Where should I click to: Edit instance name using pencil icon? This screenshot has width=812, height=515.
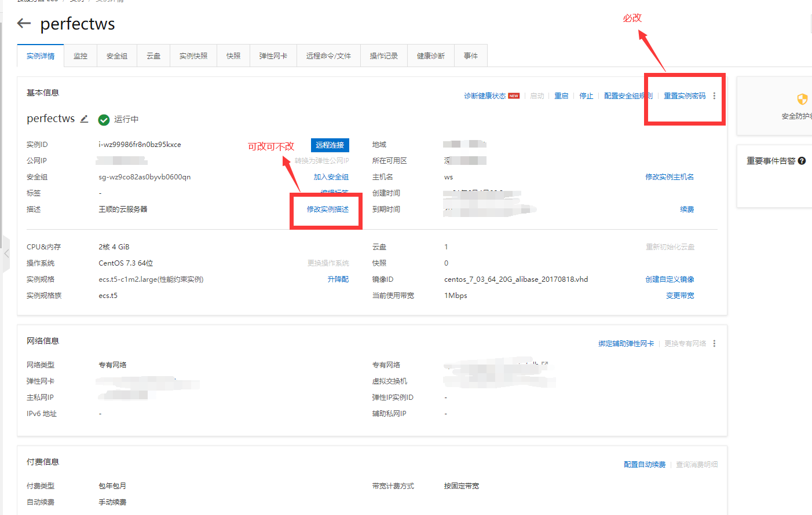point(84,118)
